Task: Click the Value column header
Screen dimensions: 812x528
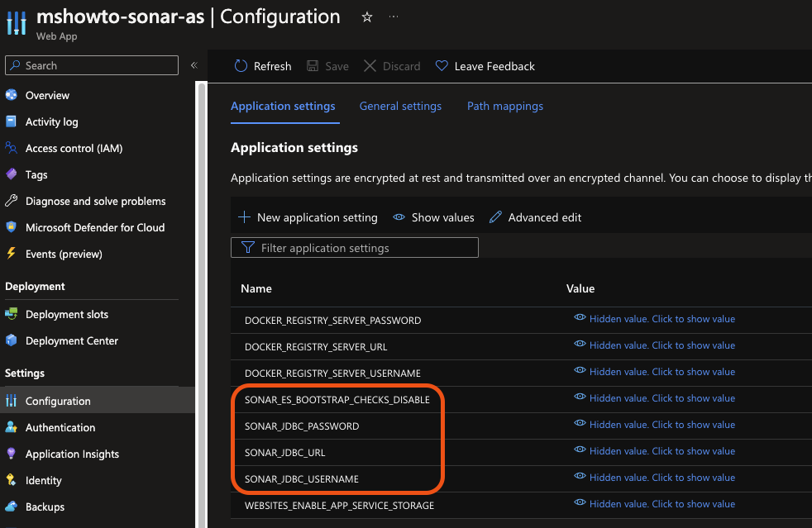Action: [x=580, y=288]
